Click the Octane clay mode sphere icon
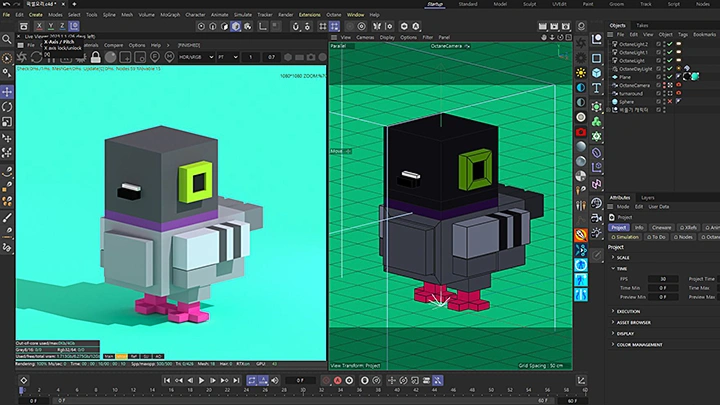 click(110, 57)
